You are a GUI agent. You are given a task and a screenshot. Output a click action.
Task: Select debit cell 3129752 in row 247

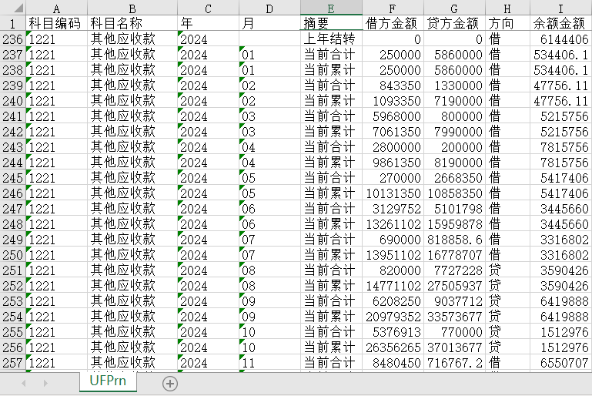[393, 209]
